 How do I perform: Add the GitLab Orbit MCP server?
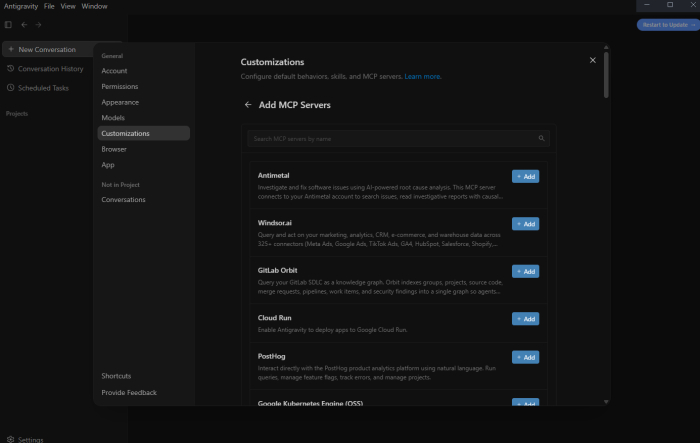(525, 272)
